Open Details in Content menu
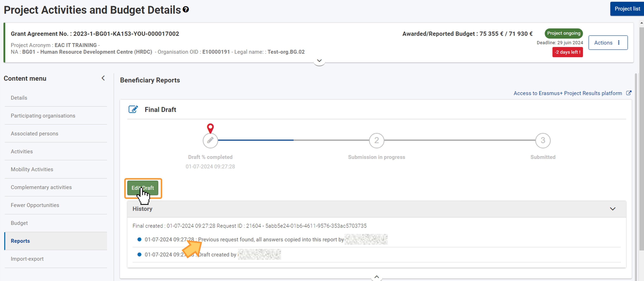The height and width of the screenshot is (281, 644). [x=56, y=98]
